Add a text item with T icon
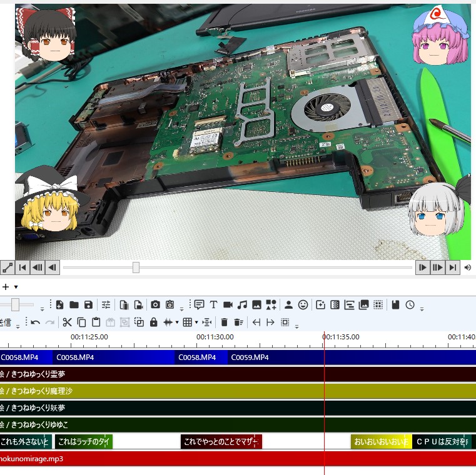476x475 pixels. [x=213, y=304]
